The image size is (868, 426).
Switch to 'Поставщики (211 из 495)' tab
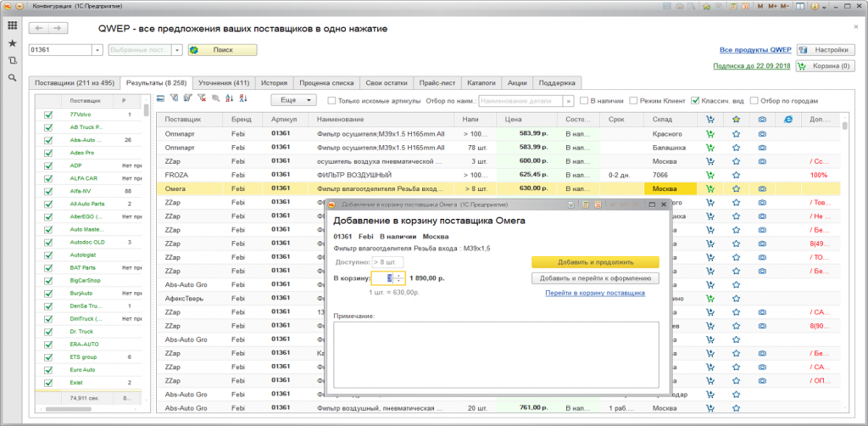[75, 83]
